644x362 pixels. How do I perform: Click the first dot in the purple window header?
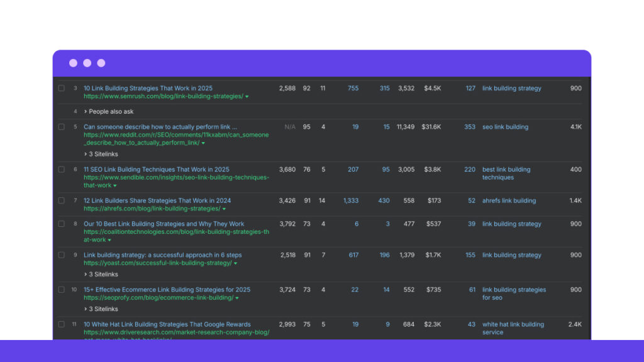click(x=73, y=63)
